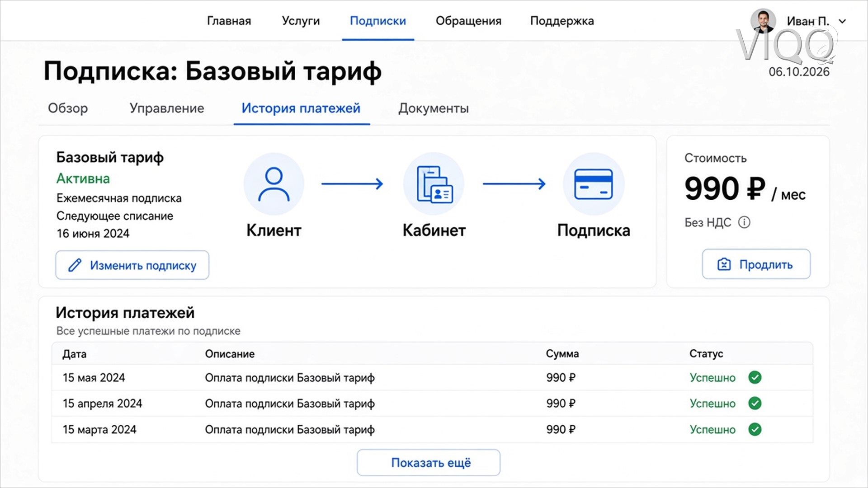Go to the Главная menu item

pos(229,21)
